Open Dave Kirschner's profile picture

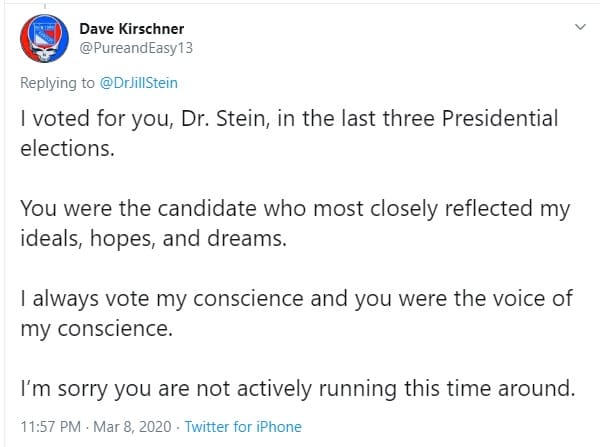pyautogui.click(x=44, y=38)
